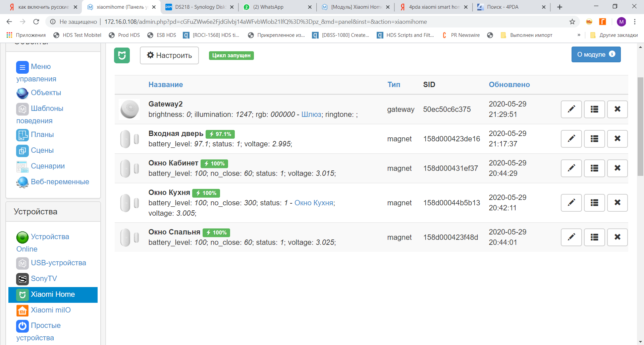
Task: Click the Настроить settings button
Action: [169, 55]
